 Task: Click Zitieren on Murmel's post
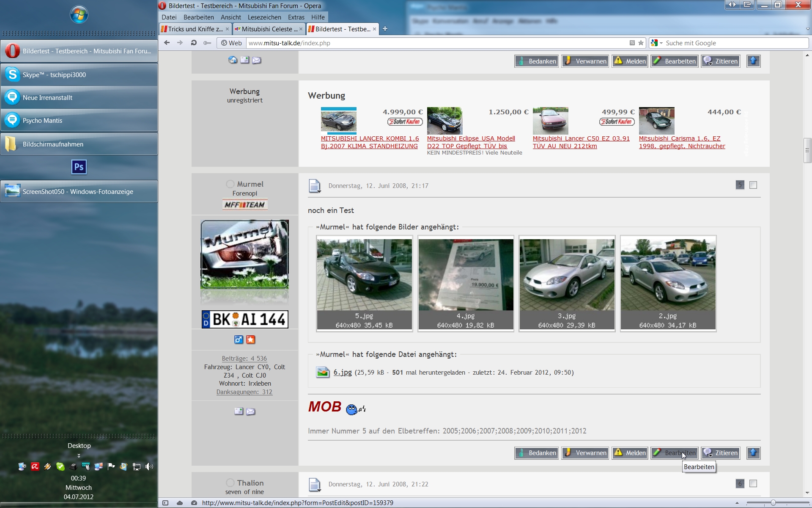721,453
